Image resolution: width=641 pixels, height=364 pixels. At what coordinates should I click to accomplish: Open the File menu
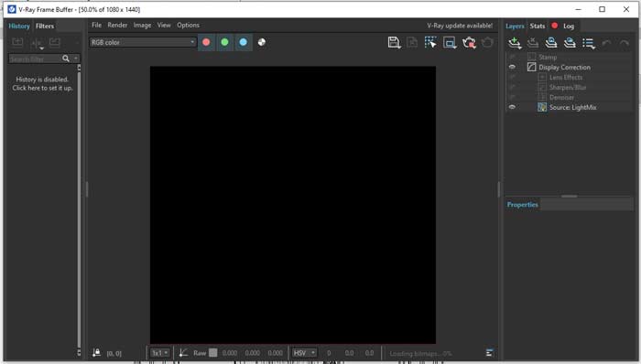coord(96,25)
